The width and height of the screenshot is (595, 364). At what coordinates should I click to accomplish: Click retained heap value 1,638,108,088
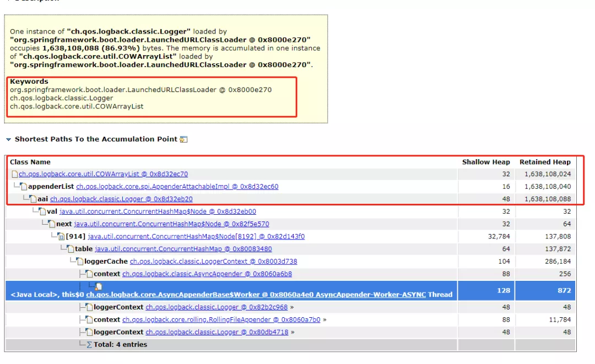548,199
